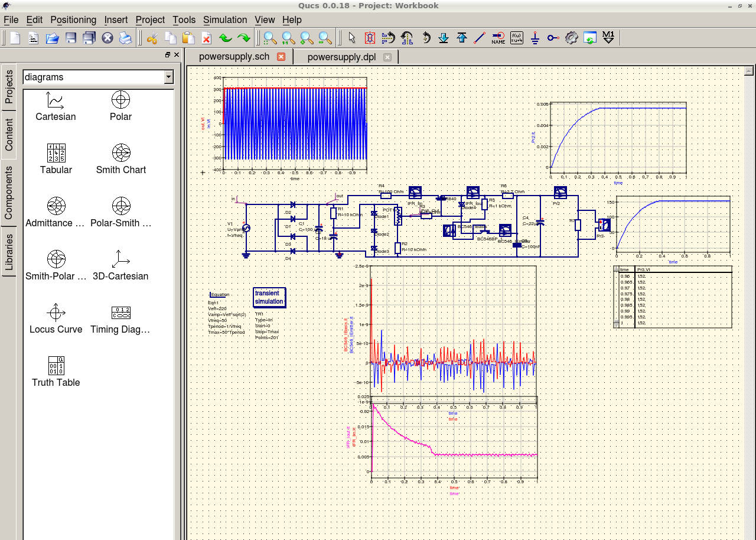Insert a ground symbol from toolbar

[535, 38]
